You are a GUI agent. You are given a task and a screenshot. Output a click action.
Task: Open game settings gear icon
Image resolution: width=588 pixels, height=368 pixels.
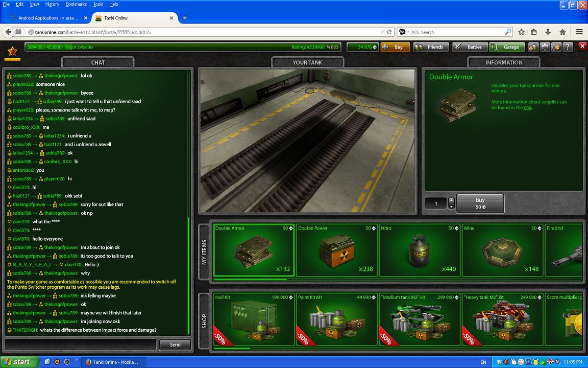coord(545,47)
